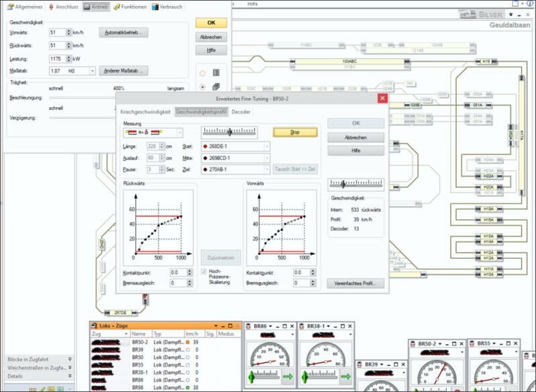
Task: Open BR86 window title dropdown arrow
Action: tap(270, 326)
